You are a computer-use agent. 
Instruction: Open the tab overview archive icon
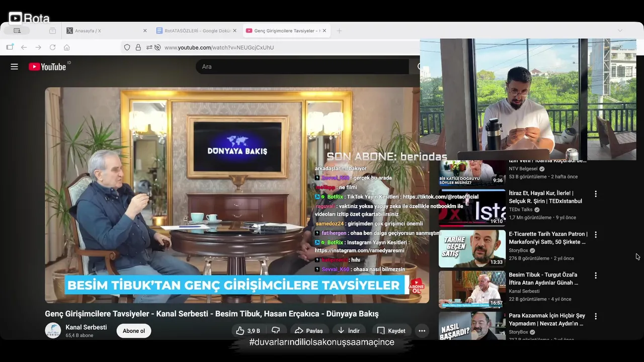tap(52, 31)
